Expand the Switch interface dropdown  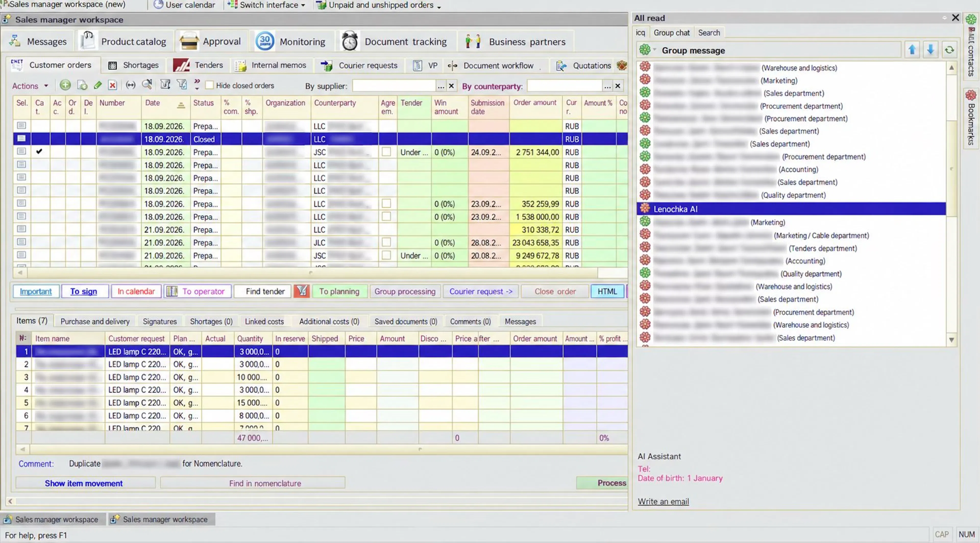303,5
